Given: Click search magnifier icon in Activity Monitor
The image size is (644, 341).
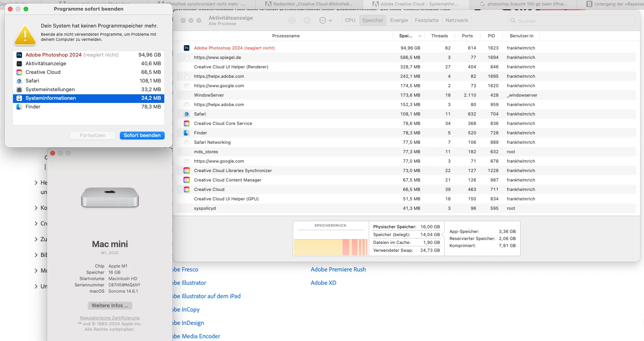Looking at the screenshot, I should [513, 20].
